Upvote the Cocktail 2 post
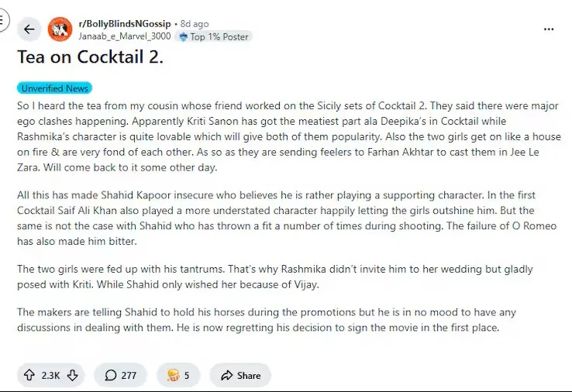This screenshot has height=392, width=572. pyautogui.click(x=30, y=376)
